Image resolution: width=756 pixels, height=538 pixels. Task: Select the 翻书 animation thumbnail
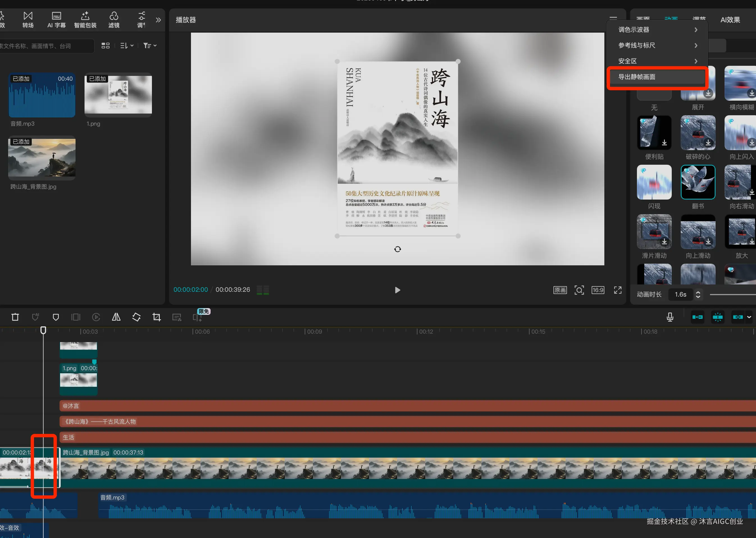coord(698,182)
